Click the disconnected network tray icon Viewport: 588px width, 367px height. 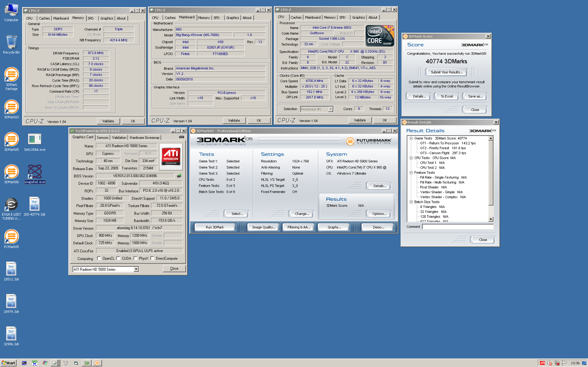[x=557, y=363]
